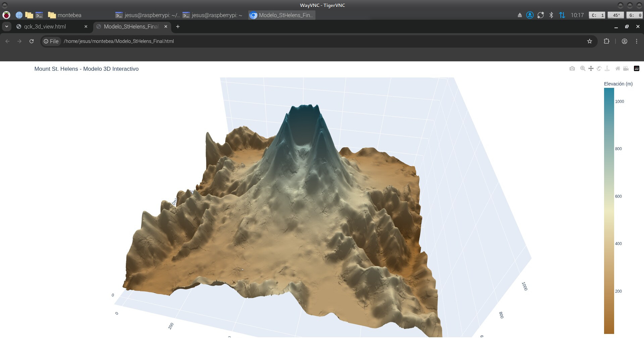Click the 1000 colorbar tick label
This screenshot has width=644, height=345.
tap(620, 101)
